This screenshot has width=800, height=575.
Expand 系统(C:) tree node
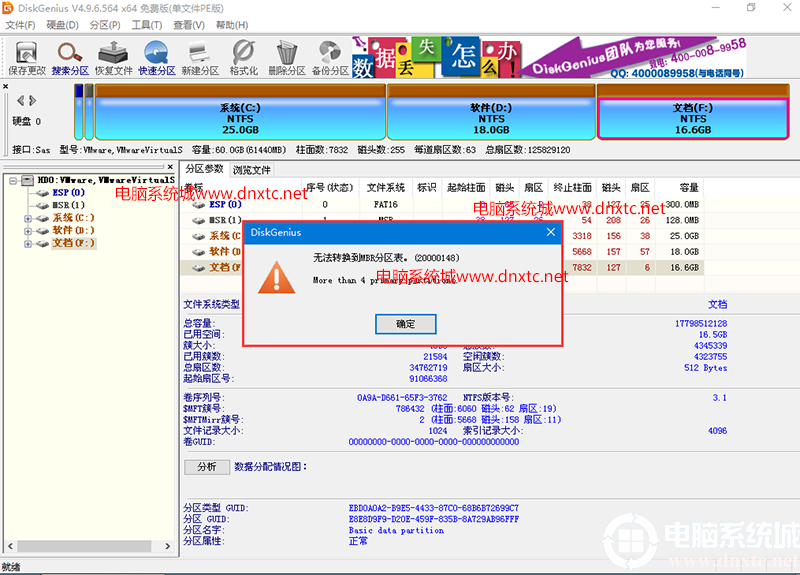point(28,218)
